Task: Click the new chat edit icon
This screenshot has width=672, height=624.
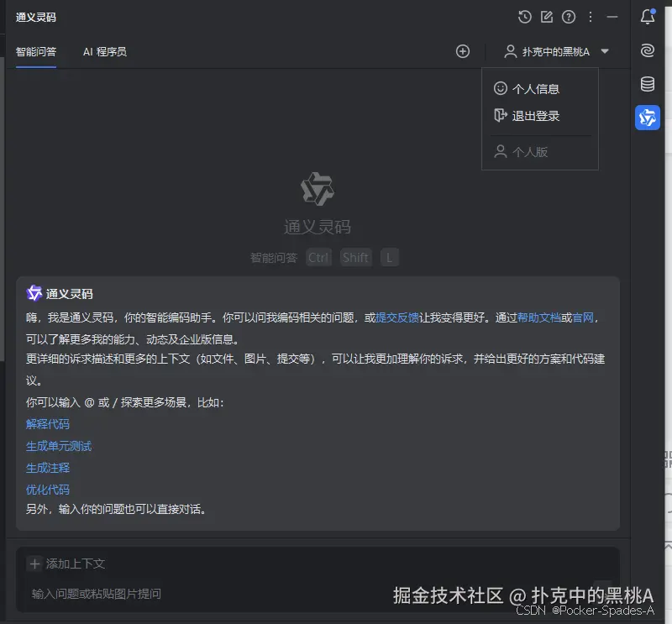Action: [547, 17]
